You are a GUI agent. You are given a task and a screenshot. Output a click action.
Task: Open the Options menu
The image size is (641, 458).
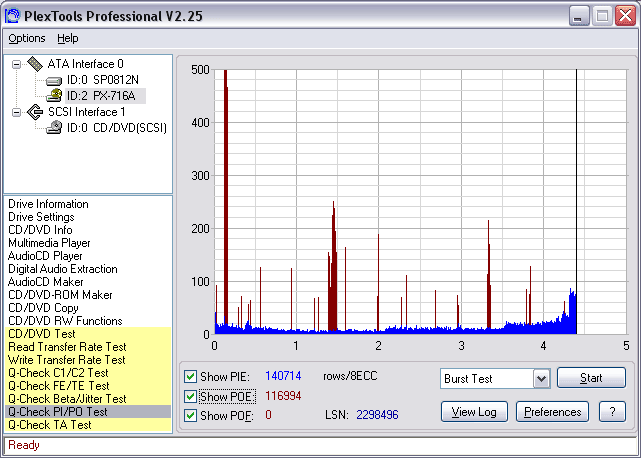click(x=27, y=38)
